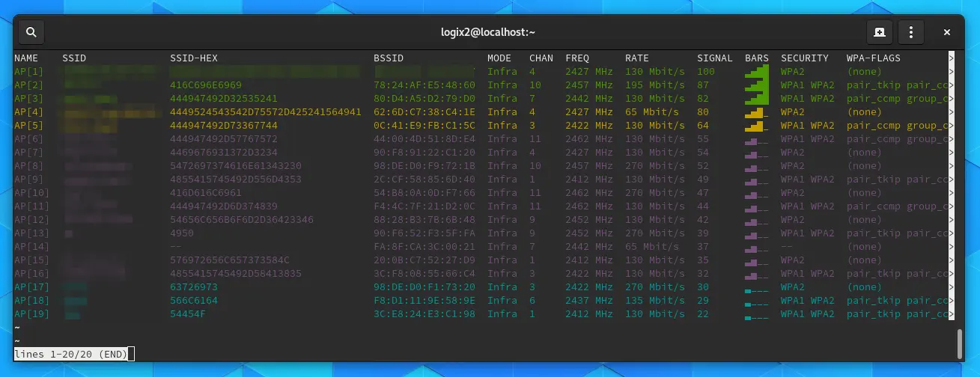
Task: Click 'pair_tkip pair_c' flags in AP[2] row
Action: point(898,85)
